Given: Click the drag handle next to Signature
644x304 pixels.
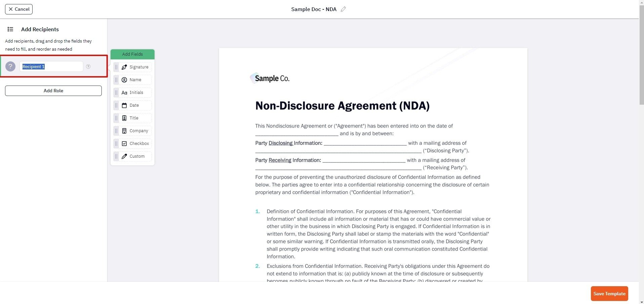Looking at the screenshot, I should [x=116, y=67].
